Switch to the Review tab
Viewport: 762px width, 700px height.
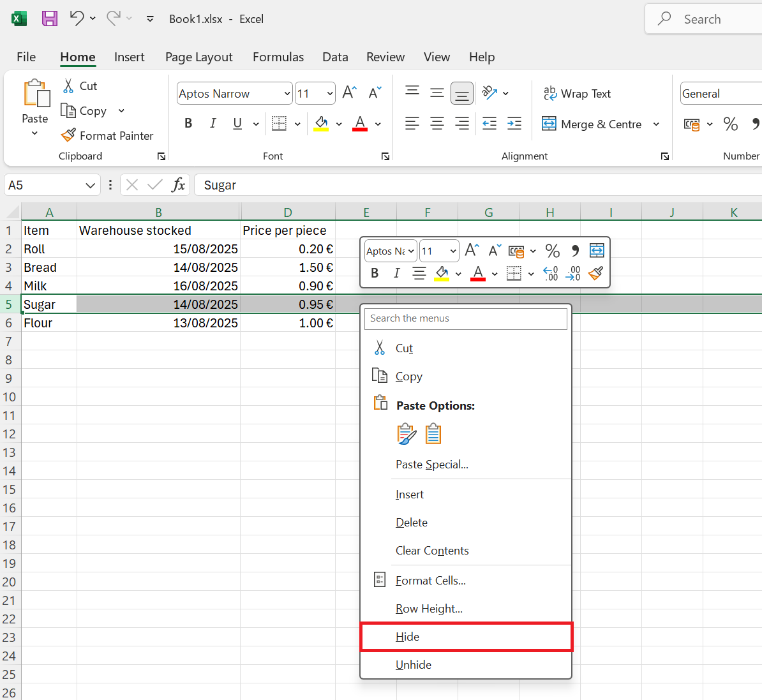pos(385,57)
